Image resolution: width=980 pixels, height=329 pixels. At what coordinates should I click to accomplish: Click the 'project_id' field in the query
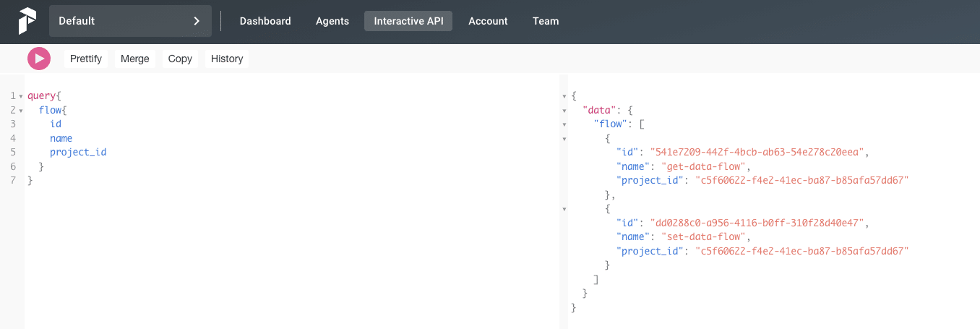[x=78, y=152]
